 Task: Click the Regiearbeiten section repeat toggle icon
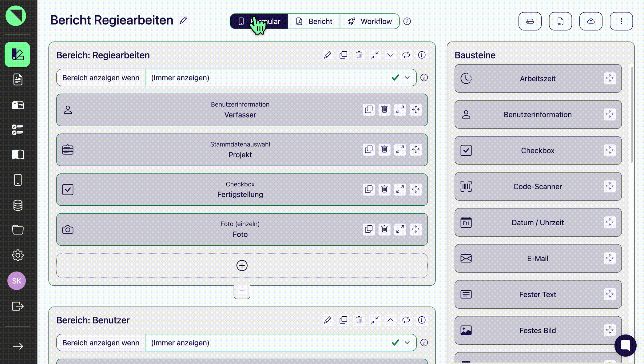[x=406, y=55]
